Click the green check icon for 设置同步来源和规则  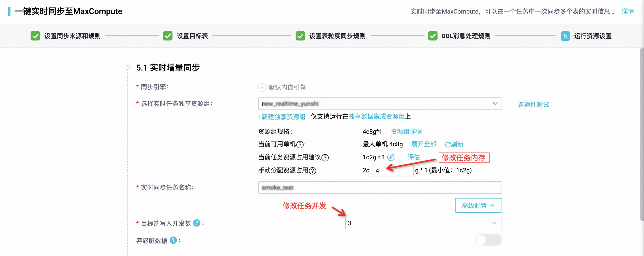pyautogui.click(x=35, y=36)
